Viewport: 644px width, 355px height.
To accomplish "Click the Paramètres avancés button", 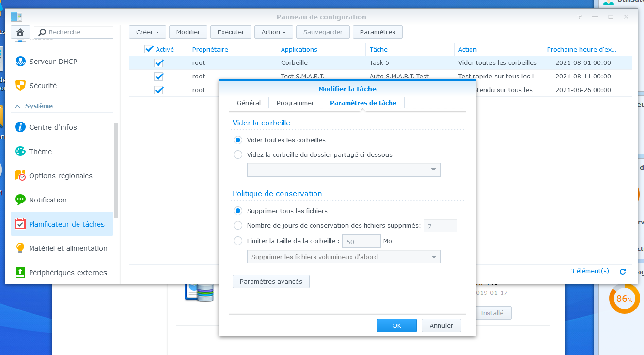I will [x=271, y=282].
